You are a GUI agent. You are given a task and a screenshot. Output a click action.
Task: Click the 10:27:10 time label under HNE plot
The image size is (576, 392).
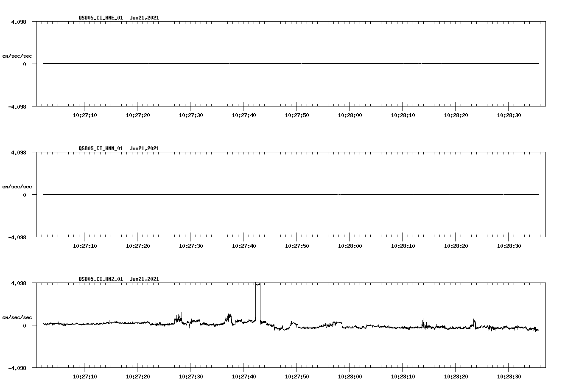pyautogui.click(x=85, y=115)
